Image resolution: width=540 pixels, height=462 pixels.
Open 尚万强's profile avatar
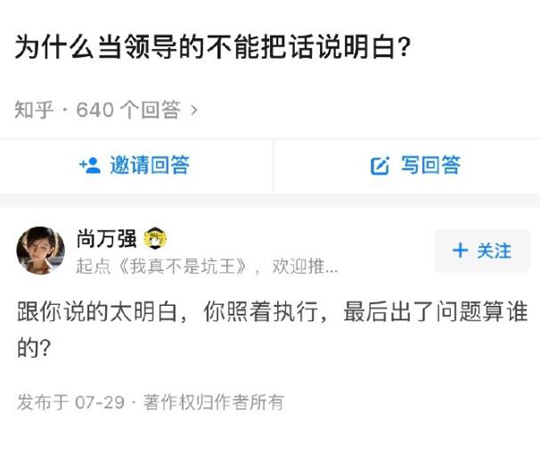(x=41, y=251)
